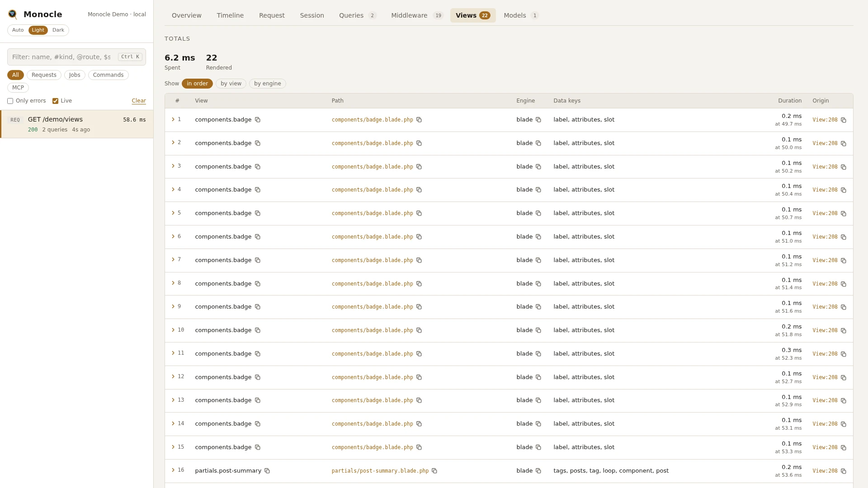Copy origin in row 8
Viewport: 868px width, 488px height.
844,284
